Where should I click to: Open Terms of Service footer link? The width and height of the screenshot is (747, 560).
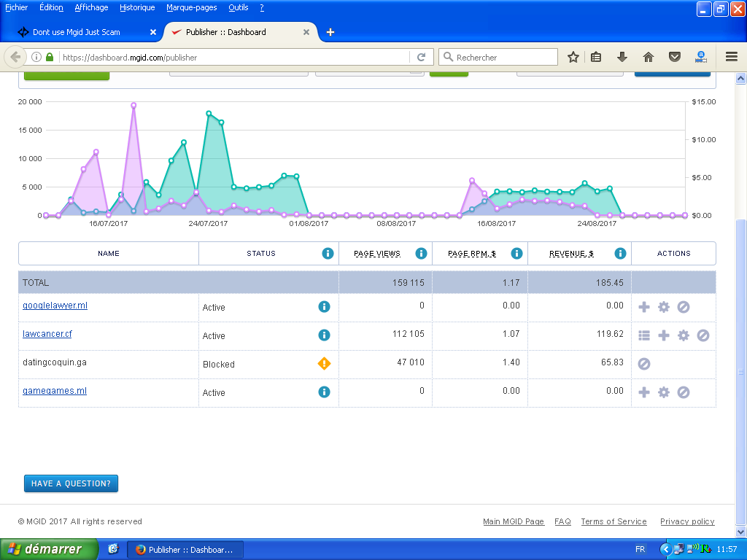pyautogui.click(x=614, y=521)
